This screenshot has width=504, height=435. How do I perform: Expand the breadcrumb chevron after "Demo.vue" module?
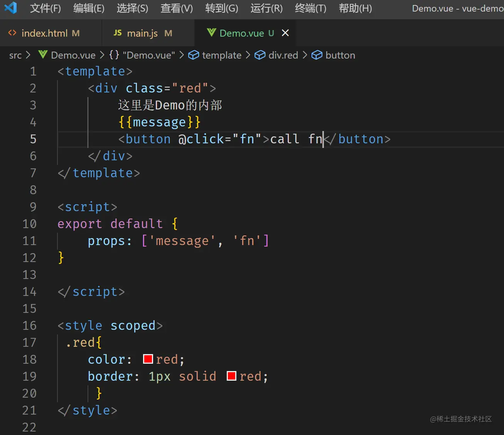point(182,55)
